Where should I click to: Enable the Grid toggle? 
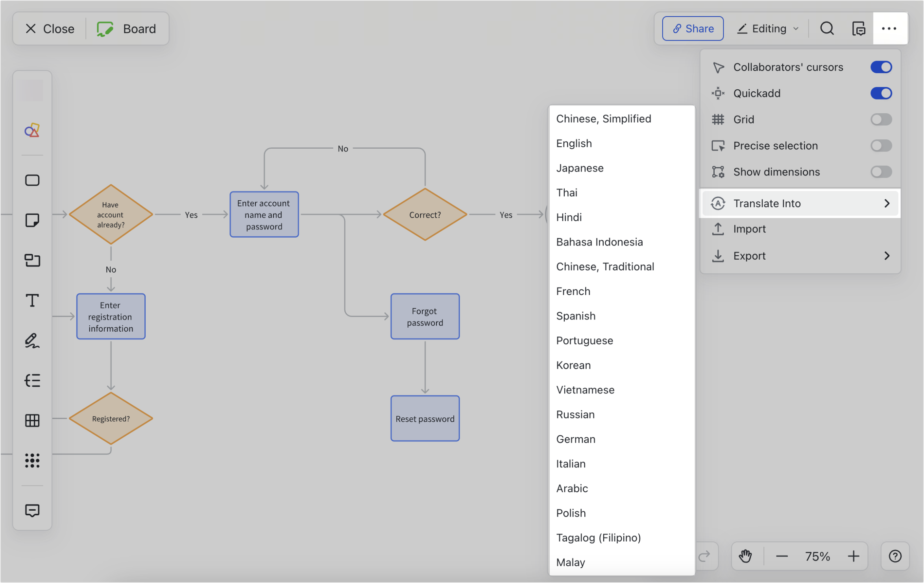[x=881, y=119]
